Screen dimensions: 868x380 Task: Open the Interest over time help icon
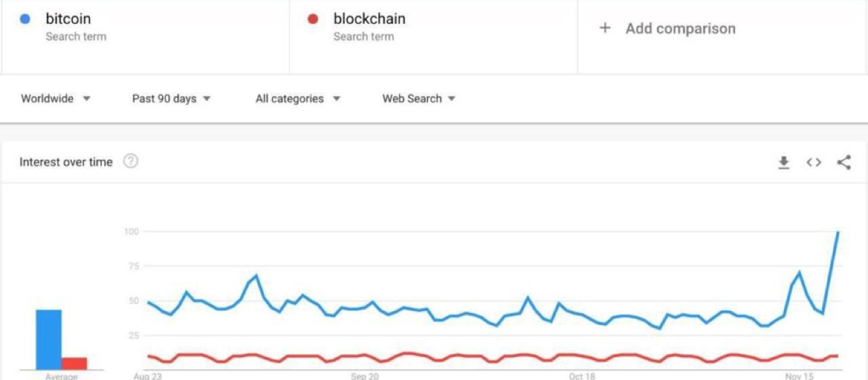point(131,161)
